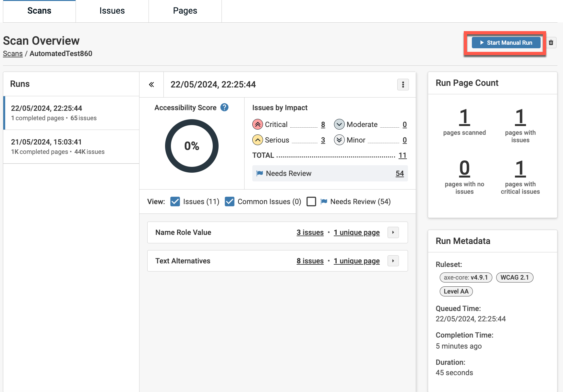
Task: Click the Minor impact icon
Action: 339,140
